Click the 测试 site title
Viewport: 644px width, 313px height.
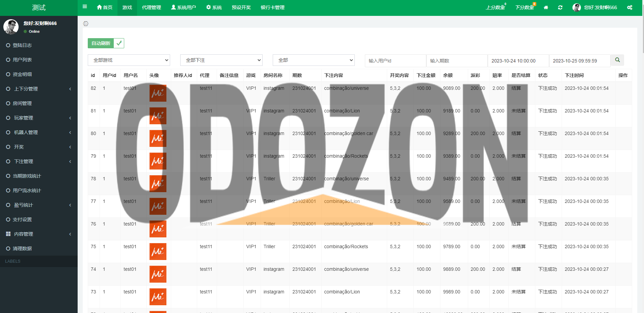point(39,8)
